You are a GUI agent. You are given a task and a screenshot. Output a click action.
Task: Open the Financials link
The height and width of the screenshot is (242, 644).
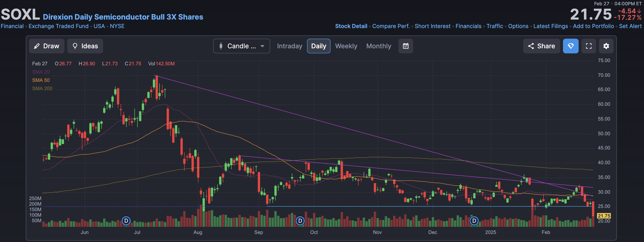[468, 26]
